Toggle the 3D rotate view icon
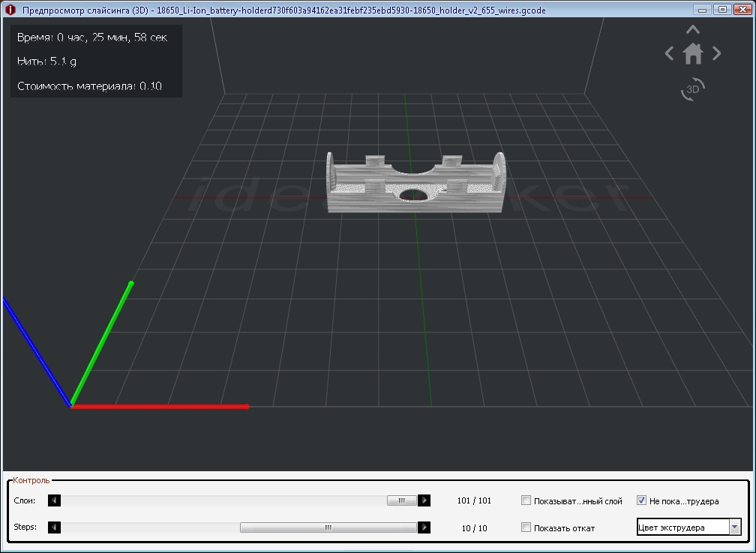 point(693,89)
